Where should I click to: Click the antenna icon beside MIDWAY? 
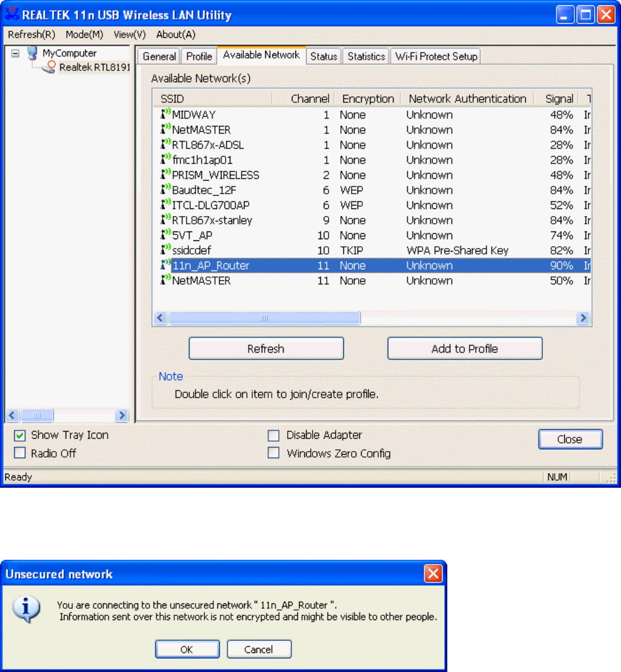[165, 114]
